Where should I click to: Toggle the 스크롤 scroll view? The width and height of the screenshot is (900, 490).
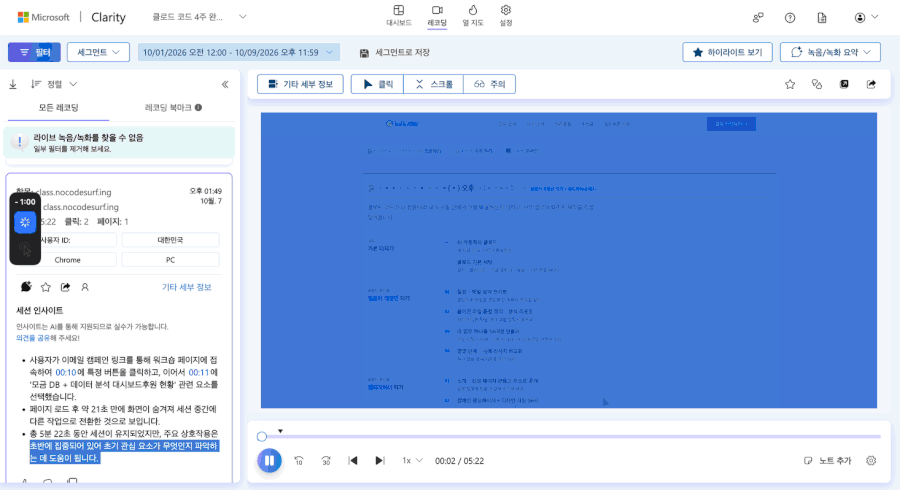[x=433, y=84]
